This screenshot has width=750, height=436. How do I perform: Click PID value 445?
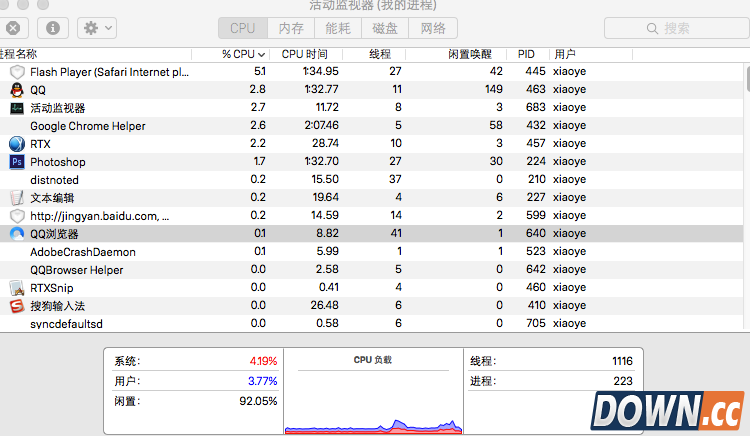[535, 71]
